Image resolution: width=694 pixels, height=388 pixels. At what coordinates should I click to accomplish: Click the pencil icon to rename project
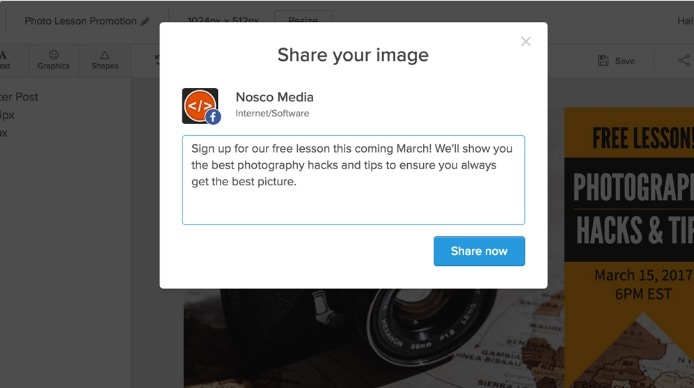click(145, 21)
